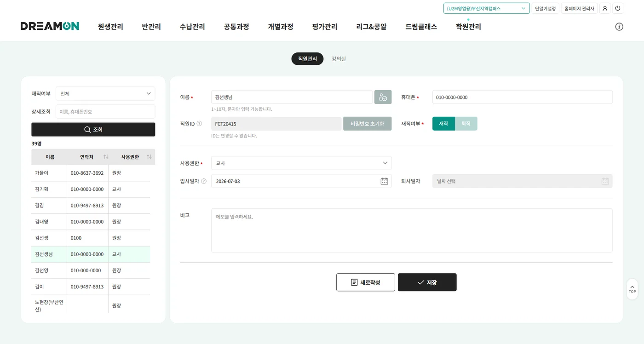This screenshot has width=644, height=344.
Task: Click phone cell 0100
Action: click(76, 238)
